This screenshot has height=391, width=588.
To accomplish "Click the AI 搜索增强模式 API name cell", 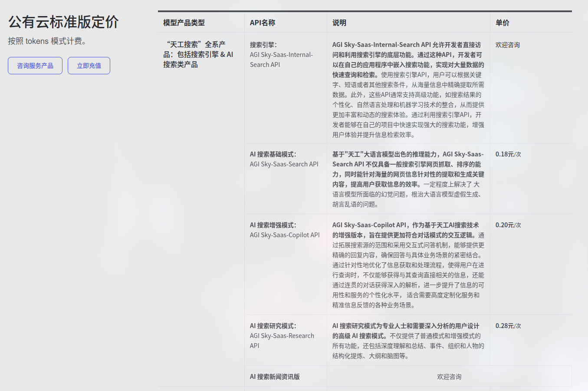I will tap(285, 230).
